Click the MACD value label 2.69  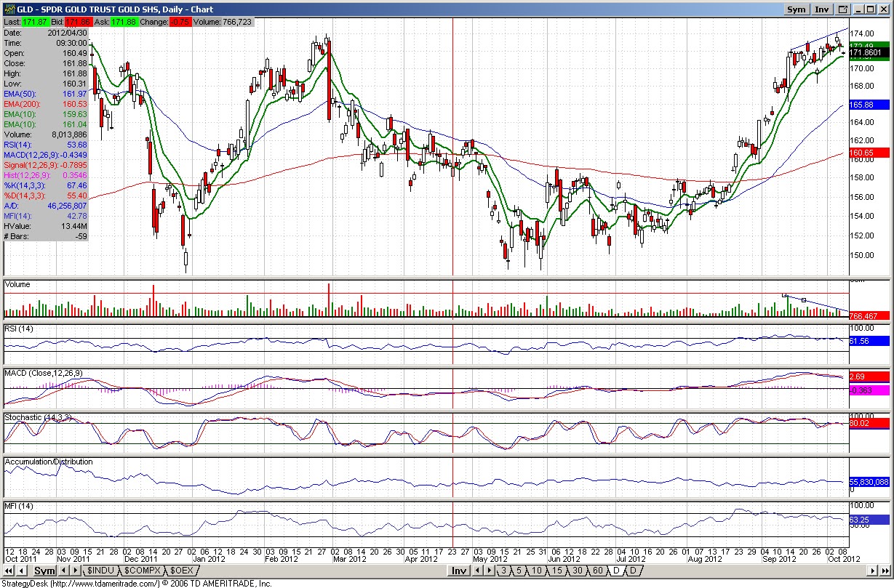pyautogui.click(x=869, y=376)
